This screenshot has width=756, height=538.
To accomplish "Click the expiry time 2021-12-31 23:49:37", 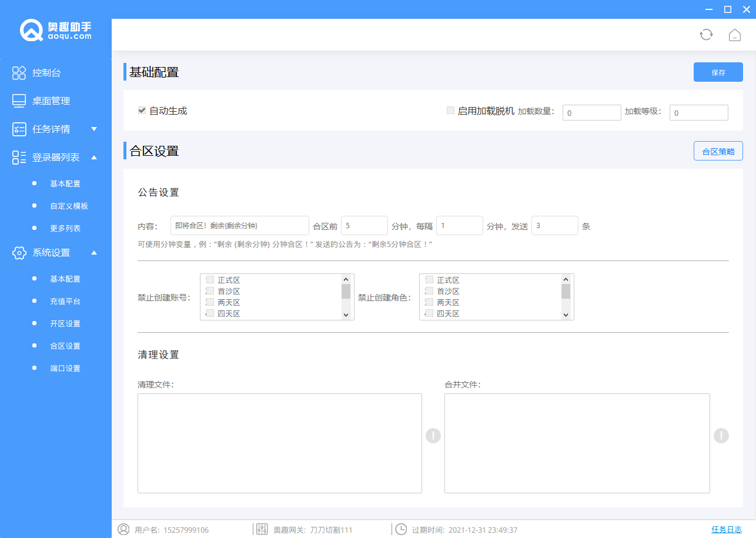I will 483,530.
